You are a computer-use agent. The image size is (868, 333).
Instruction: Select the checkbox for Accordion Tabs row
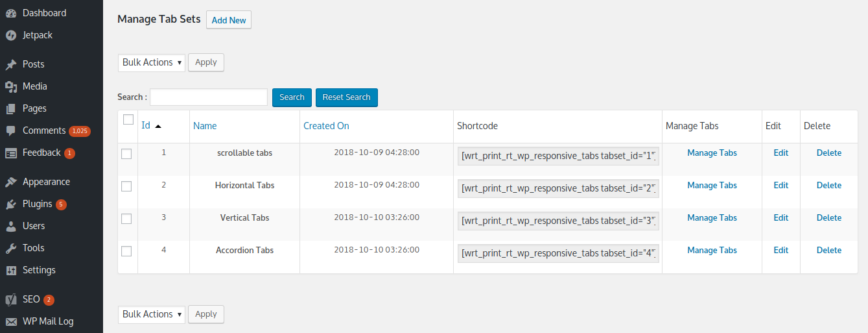pos(126,251)
